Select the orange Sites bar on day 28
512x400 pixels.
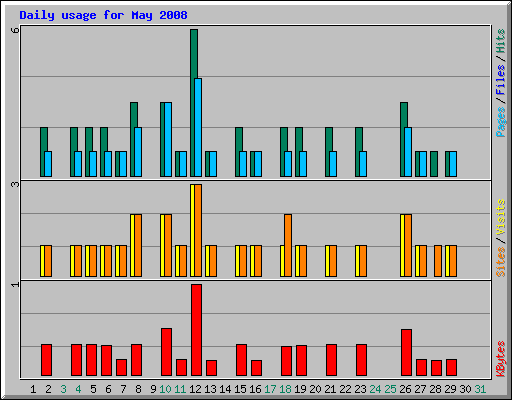click(438, 261)
